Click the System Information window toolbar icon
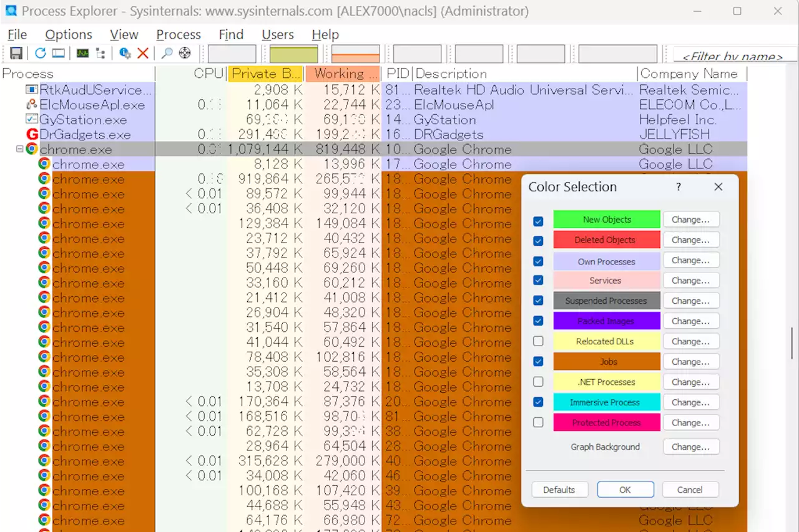 click(59, 54)
